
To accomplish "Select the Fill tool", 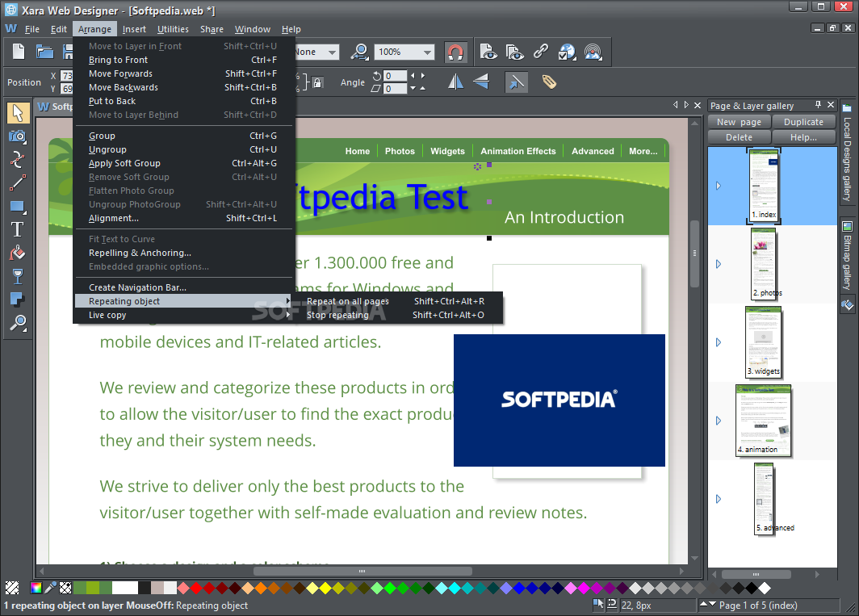I will [x=18, y=253].
